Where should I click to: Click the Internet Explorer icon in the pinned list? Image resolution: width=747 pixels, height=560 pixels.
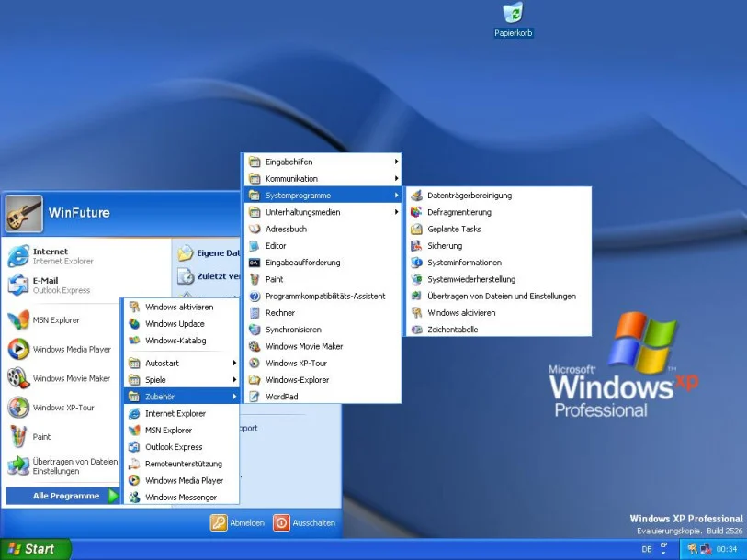(17, 256)
